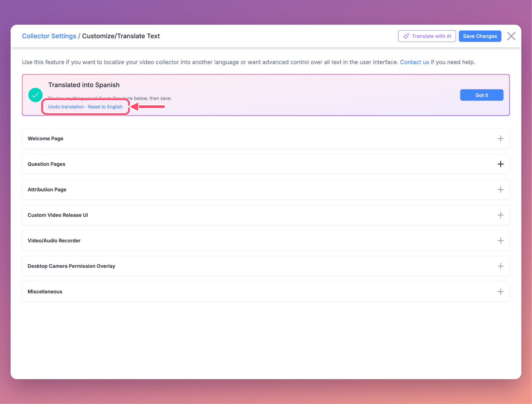
Task: Click Reset to English link
Action: [x=105, y=107]
